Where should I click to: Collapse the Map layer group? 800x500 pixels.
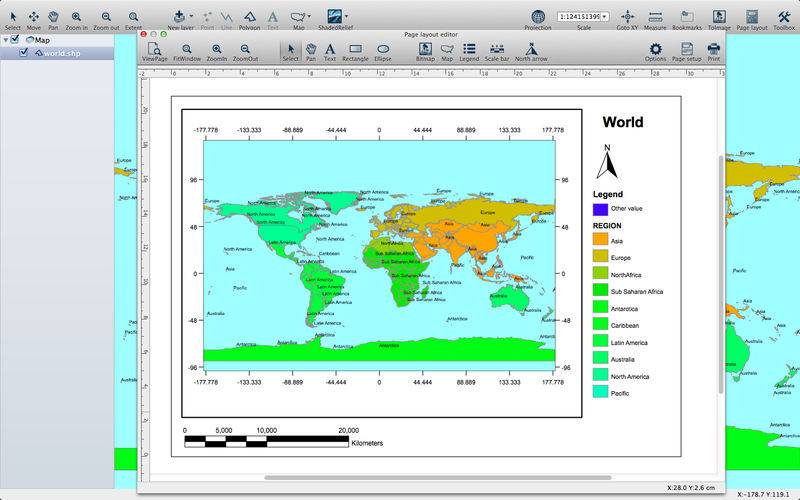coord(6,40)
